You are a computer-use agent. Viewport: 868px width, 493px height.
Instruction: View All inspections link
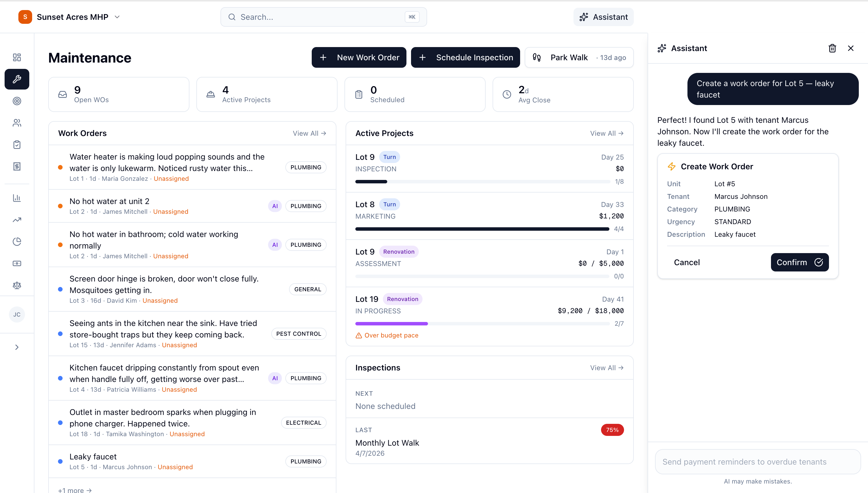point(607,368)
